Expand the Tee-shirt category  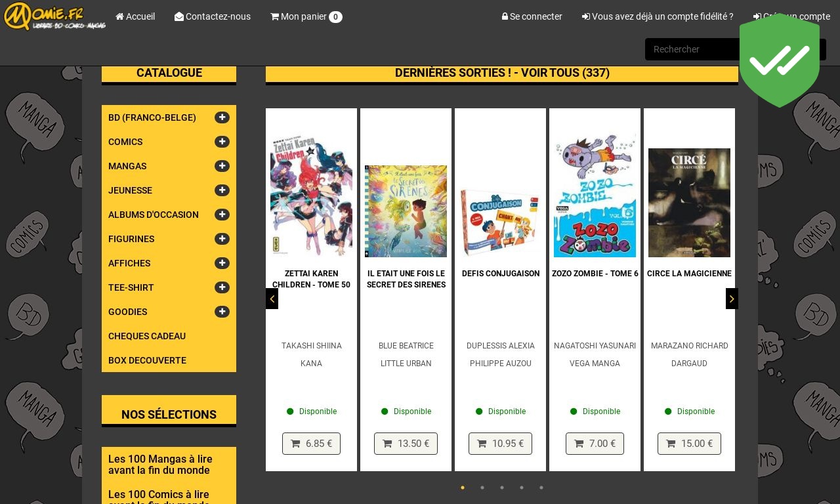coord(222,287)
